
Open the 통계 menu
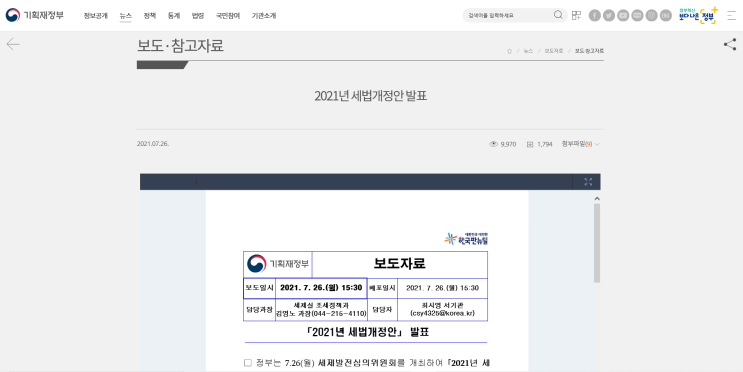click(174, 16)
